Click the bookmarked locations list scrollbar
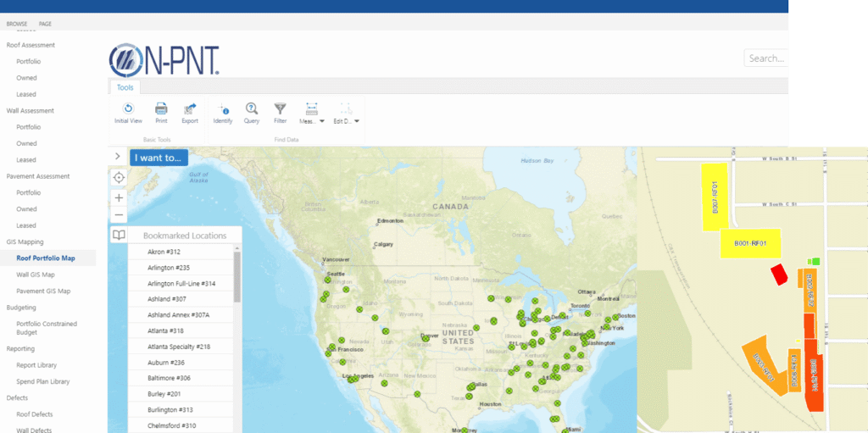The image size is (868, 433). coord(237,277)
